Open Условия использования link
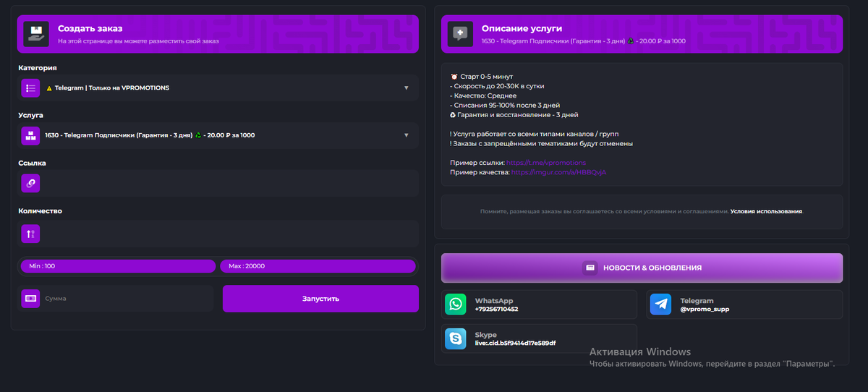This screenshot has height=392, width=868. 766,211
